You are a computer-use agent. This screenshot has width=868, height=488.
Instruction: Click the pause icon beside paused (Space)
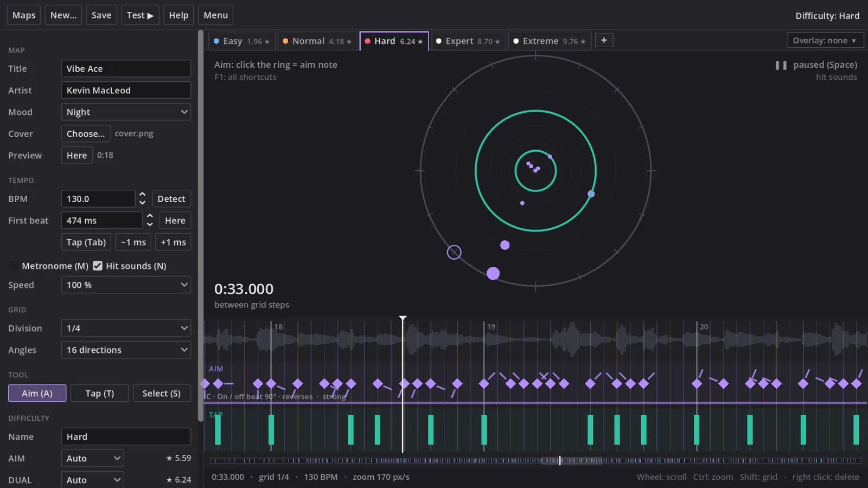point(781,65)
